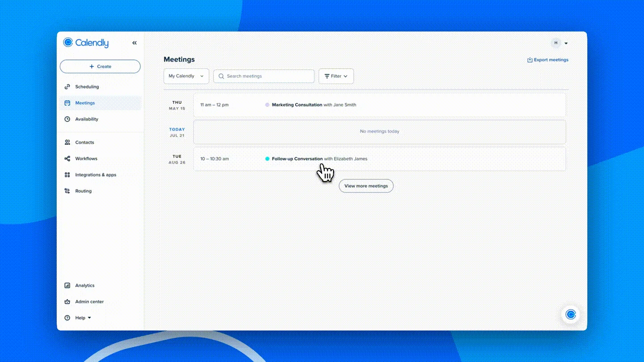Open Calendly chat widget in corner
644x362 pixels.
(x=571, y=315)
